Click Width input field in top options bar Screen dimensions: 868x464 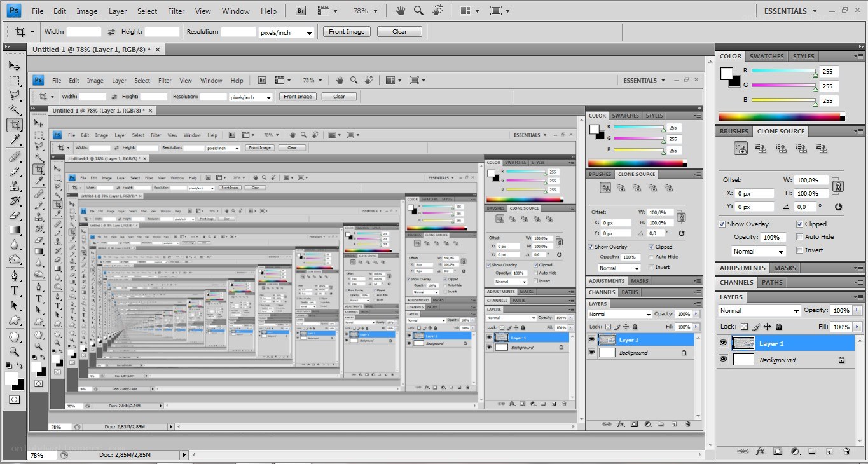[x=84, y=32]
